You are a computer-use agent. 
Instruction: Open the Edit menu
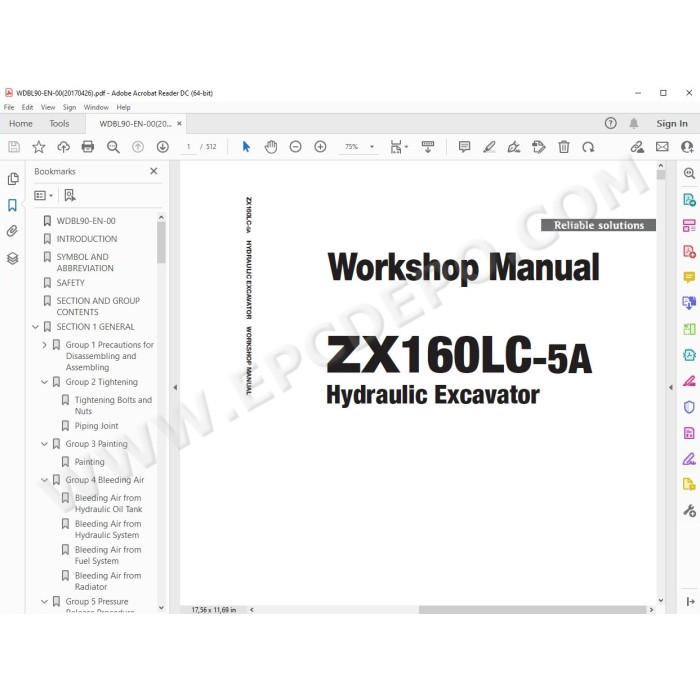click(x=27, y=107)
